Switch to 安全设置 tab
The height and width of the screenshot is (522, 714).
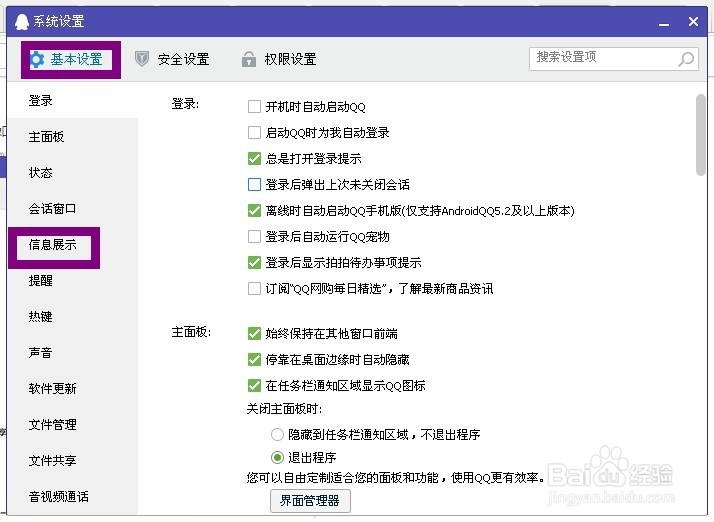pyautogui.click(x=172, y=59)
